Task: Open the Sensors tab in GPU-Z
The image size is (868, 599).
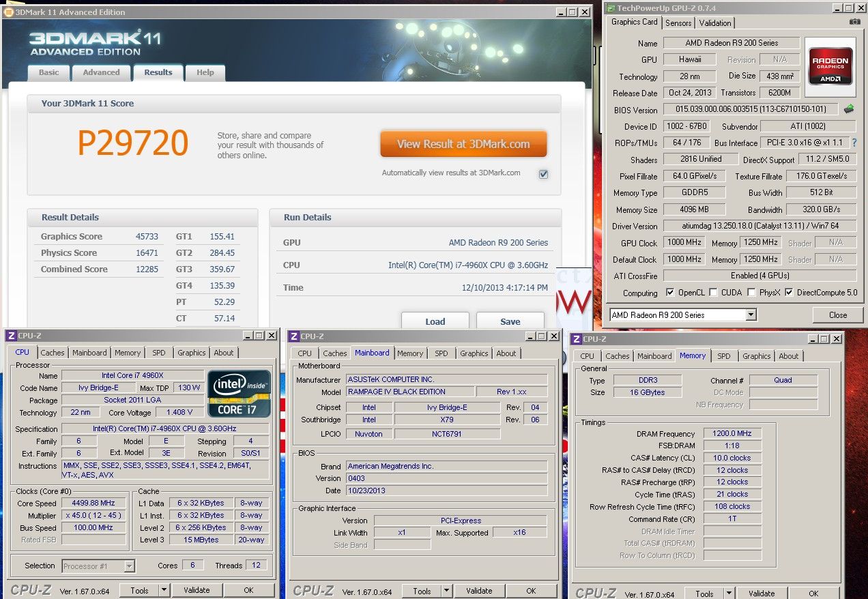Action: click(x=678, y=23)
